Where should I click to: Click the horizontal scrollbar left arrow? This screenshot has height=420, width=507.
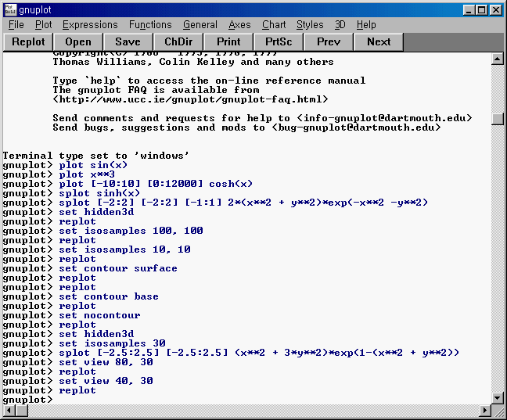(9, 411)
